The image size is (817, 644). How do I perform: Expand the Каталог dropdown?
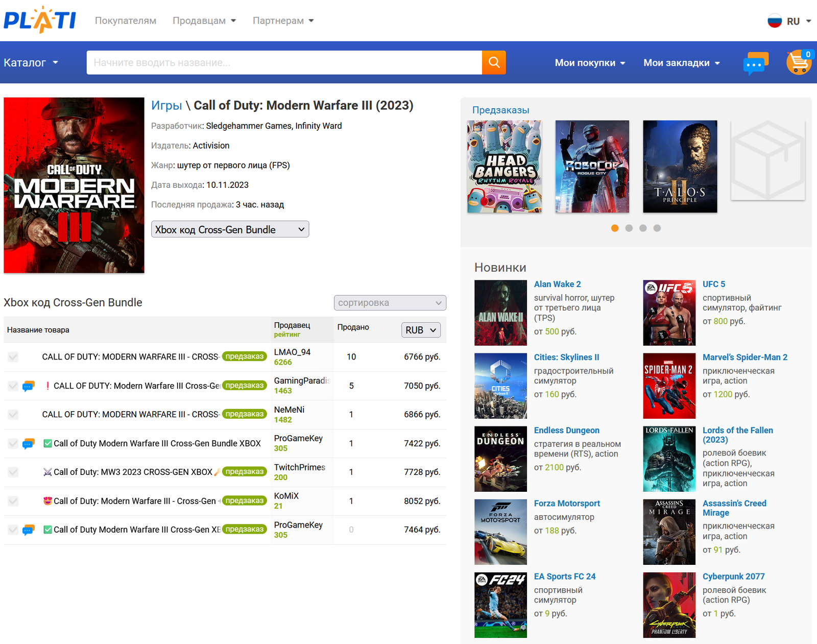point(31,62)
